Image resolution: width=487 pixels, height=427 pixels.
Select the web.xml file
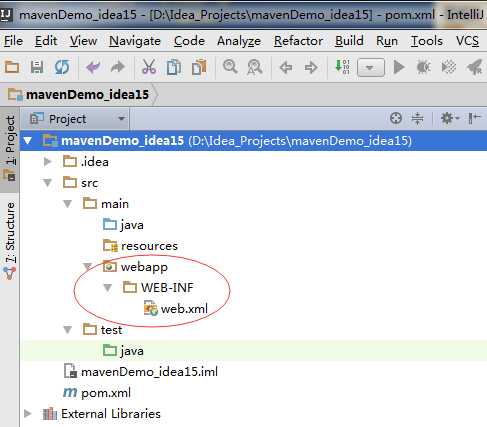(176, 309)
